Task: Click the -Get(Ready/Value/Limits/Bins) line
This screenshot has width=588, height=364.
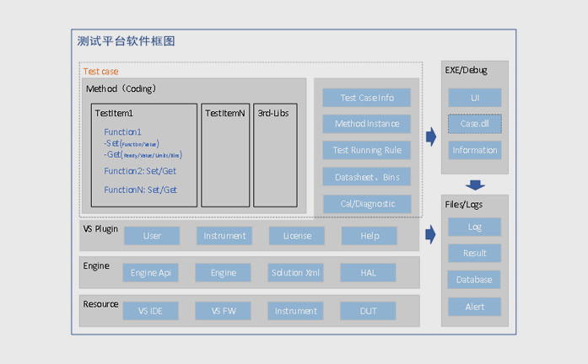Action: click(x=143, y=155)
